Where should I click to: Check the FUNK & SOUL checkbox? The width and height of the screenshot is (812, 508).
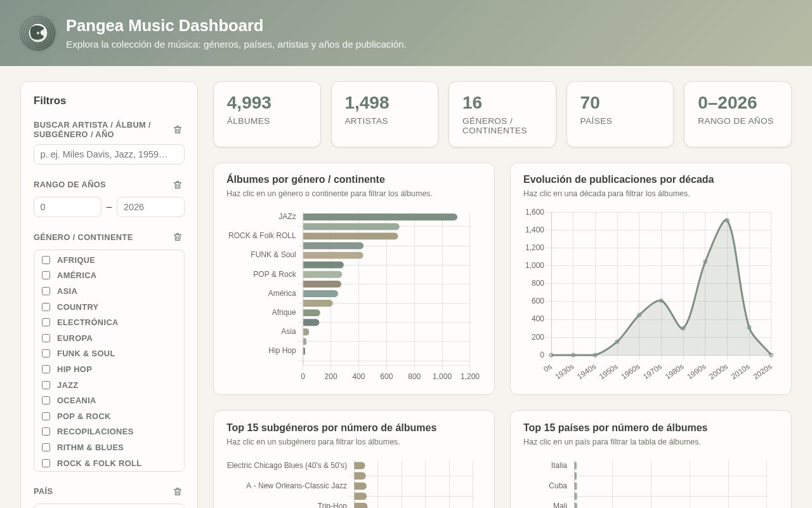coord(46,353)
